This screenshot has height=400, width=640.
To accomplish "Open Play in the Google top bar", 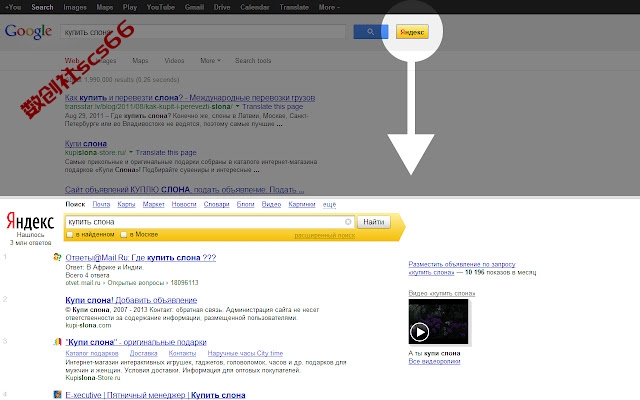I will (130, 7).
